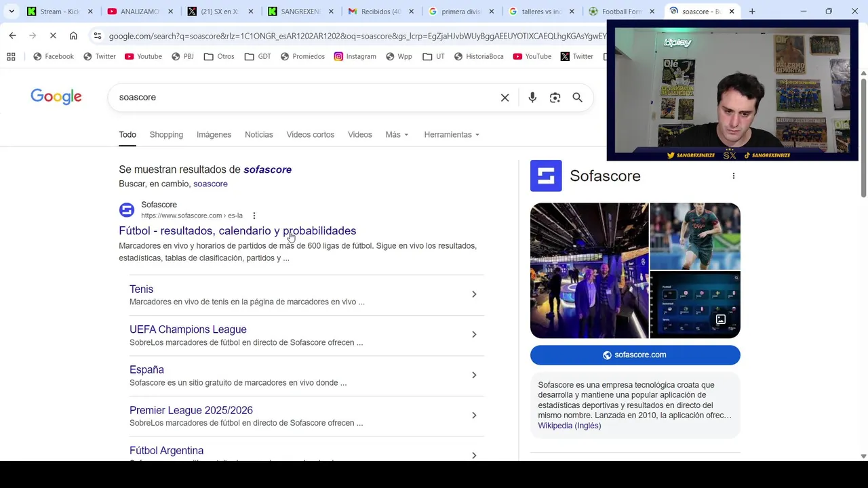Image resolution: width=868 pixels, height=488 pixels.
Task: Open the Promiedos bookmark
Action: (x=302, y=56)
